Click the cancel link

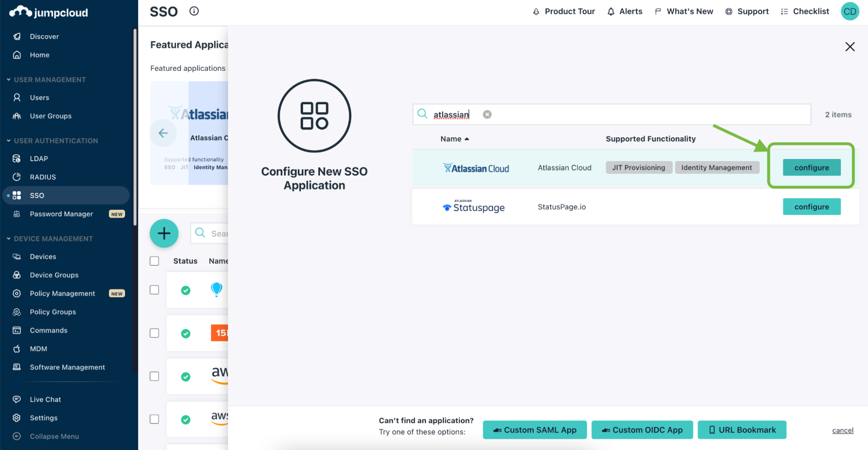[x=842, y=430]
